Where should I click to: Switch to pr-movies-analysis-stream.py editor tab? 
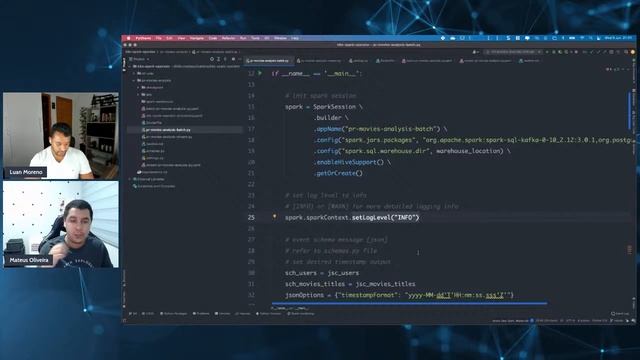319,60
